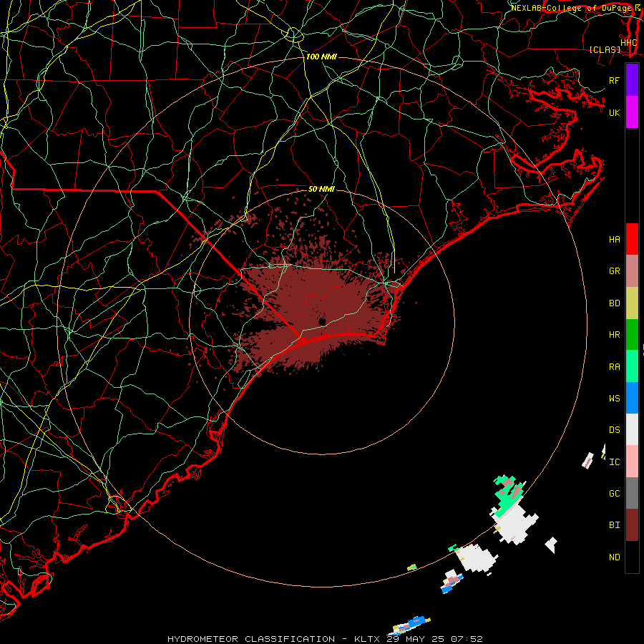
Task: Click the BI brown legend swatch
Action: coord(632,525)
